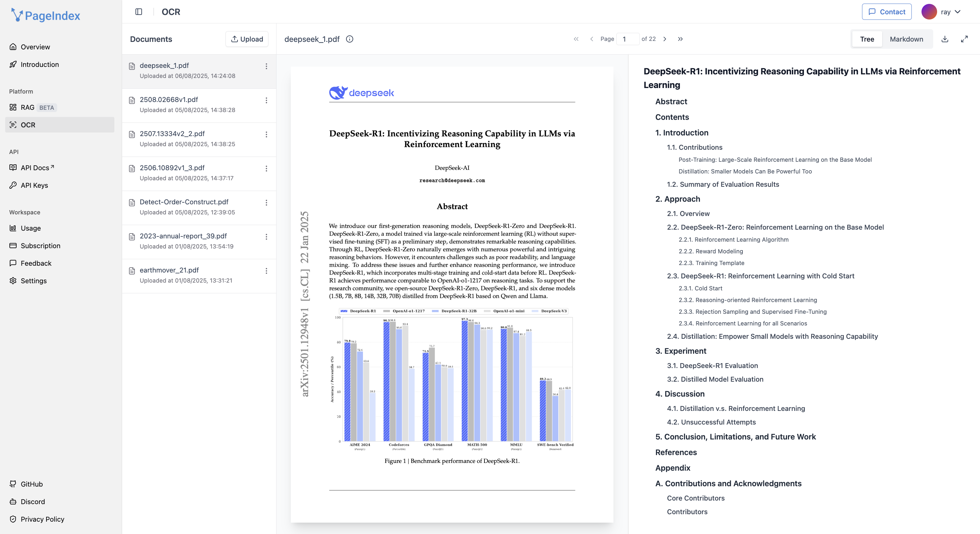This screenshot has height=534, width=980.
Task: Expand the document viewer to fullscreen
Action: click(x=965, y=39)
